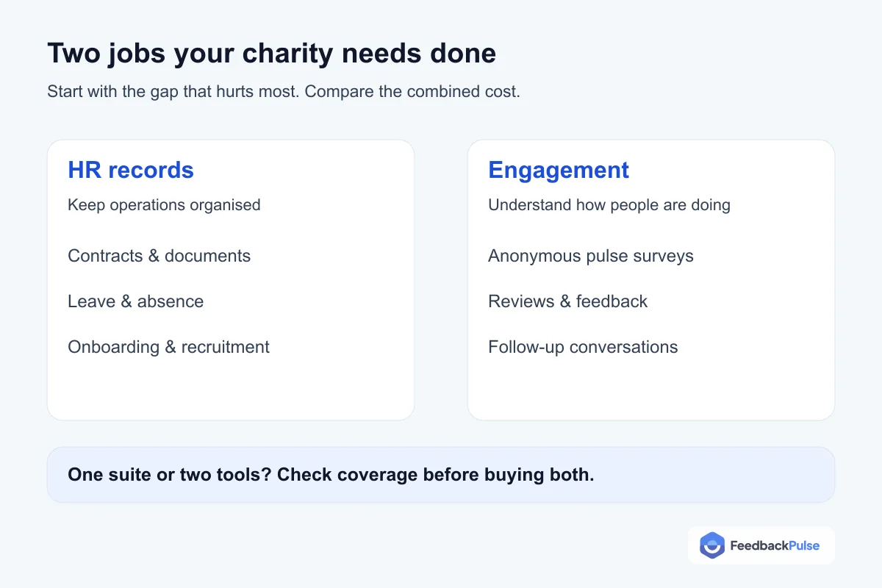Select 'Contracts & documents' item
The width and height of the screenshot is (882, 588).
click(x=159, y=256)
